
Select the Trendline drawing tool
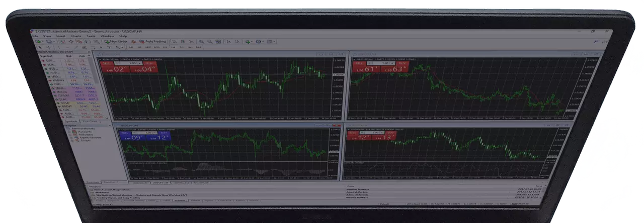pyautogui.click(x=76, y=47)
